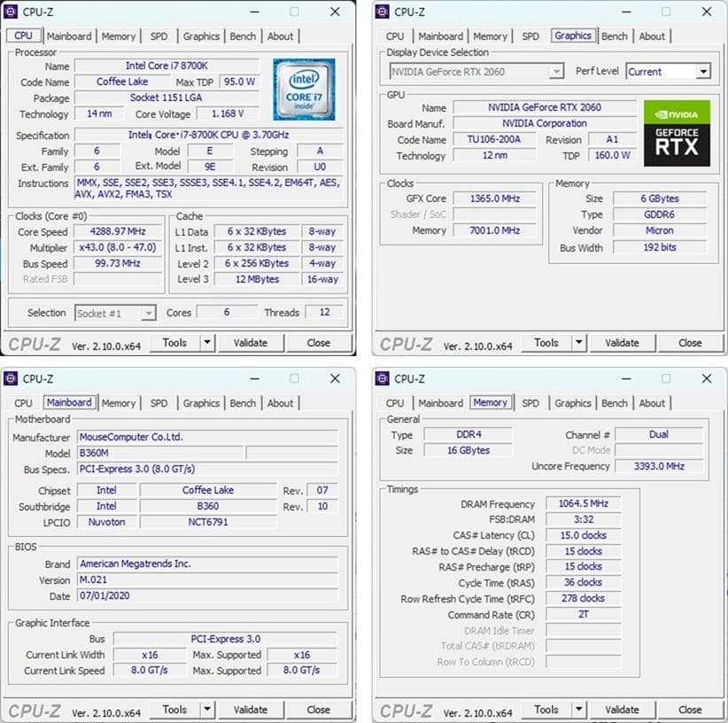The height and width of the screenshot is (723, 728).
Task: Switch to the Bench tab in CPU window
Action: (243, 36)
